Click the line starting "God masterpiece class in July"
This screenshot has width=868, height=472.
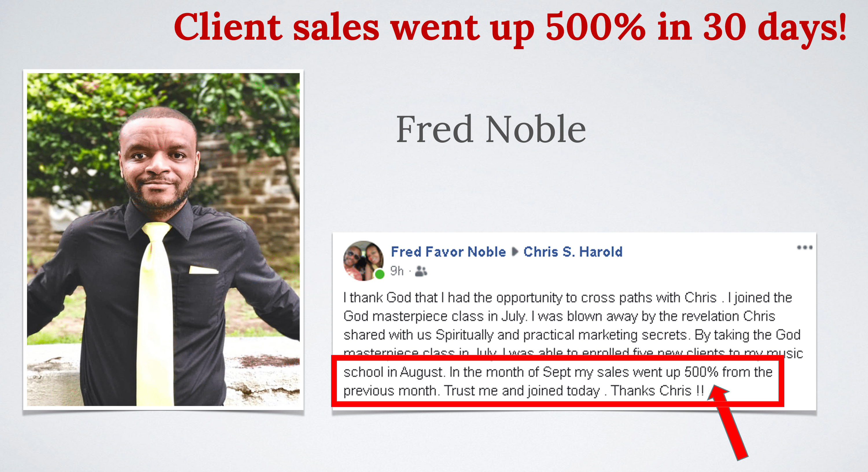click(559, 316)
